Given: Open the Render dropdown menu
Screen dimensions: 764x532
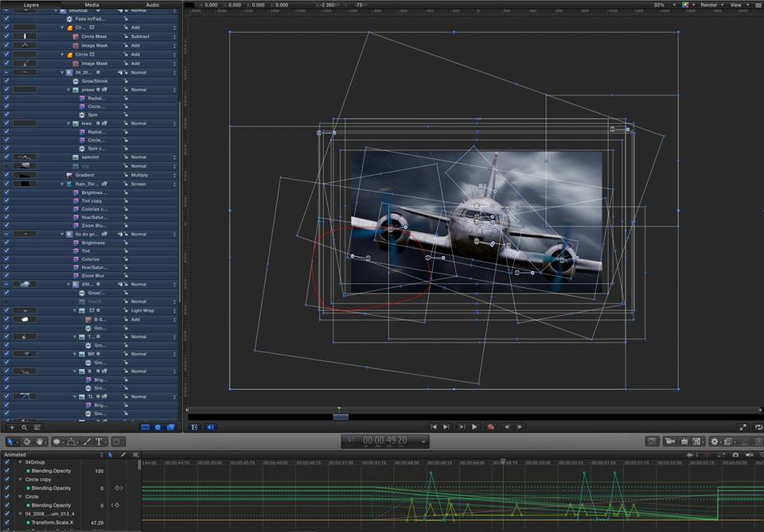Looking at the screenshot, I should point(711,5).
